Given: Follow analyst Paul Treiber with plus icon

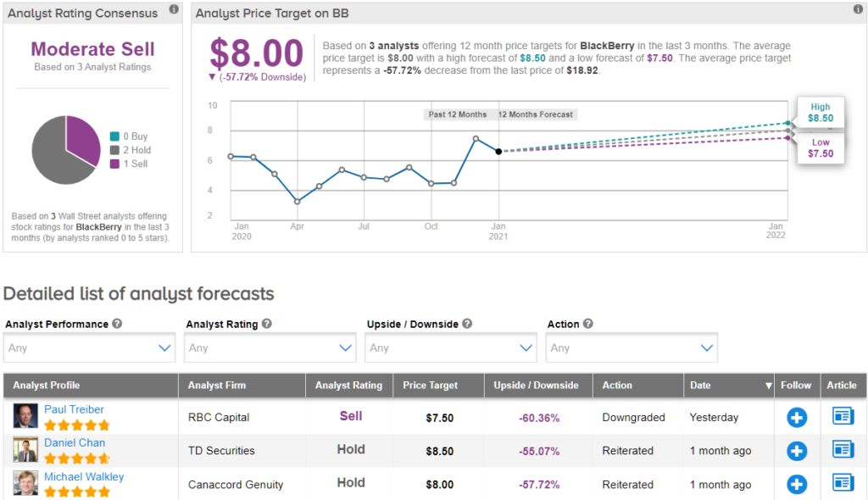Looking at the screenshot, I should pos(797,417).
